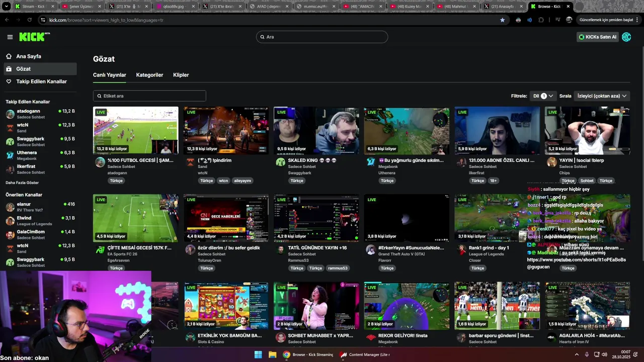Click the 18+ tag on ilkerfirat stream
644x362 pixels.
tap(493, 180)
